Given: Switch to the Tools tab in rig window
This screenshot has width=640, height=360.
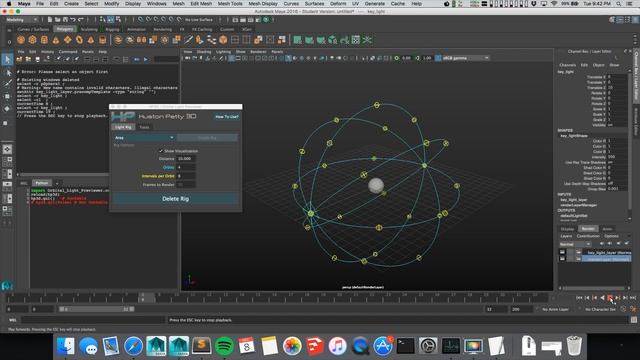Looking at the screenshot, I should coord(144,127).
